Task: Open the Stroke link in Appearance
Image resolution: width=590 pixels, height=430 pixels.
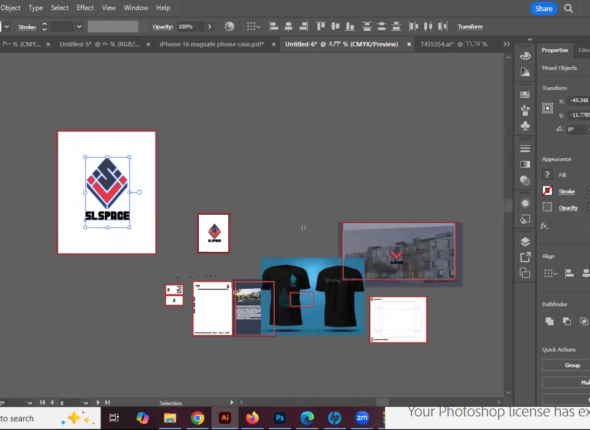Action: [567, 191]
